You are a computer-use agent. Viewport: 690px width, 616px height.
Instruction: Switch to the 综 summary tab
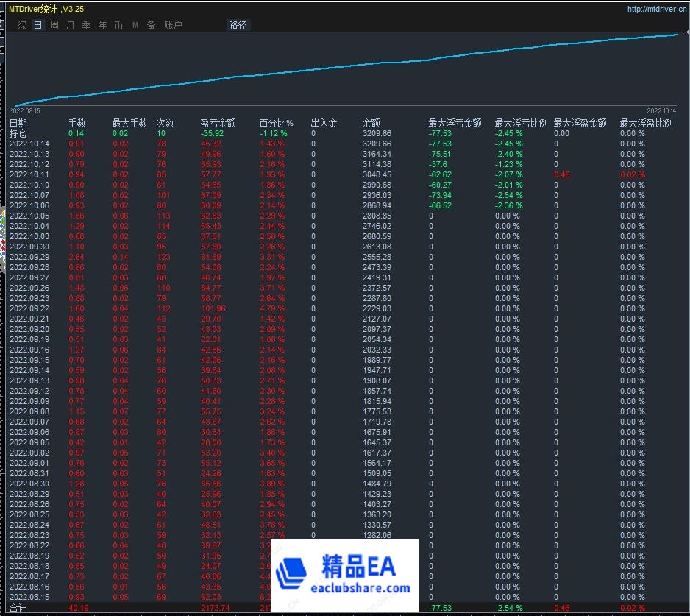[x=21, y=25]
